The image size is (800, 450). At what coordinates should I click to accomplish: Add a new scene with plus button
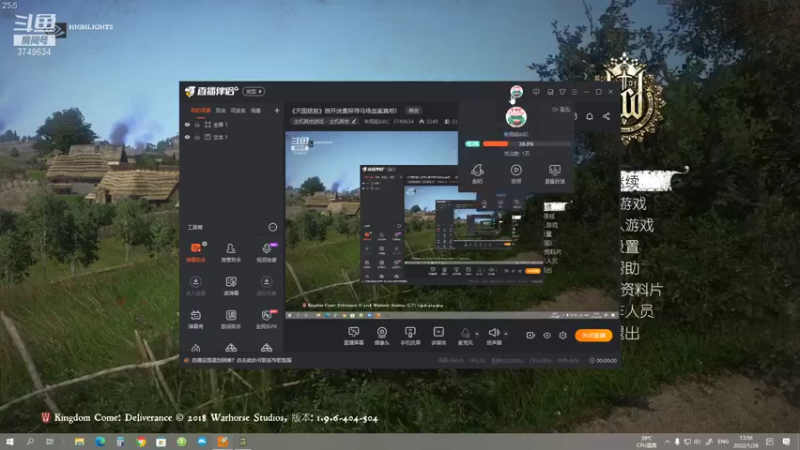[x=277, y=110]
